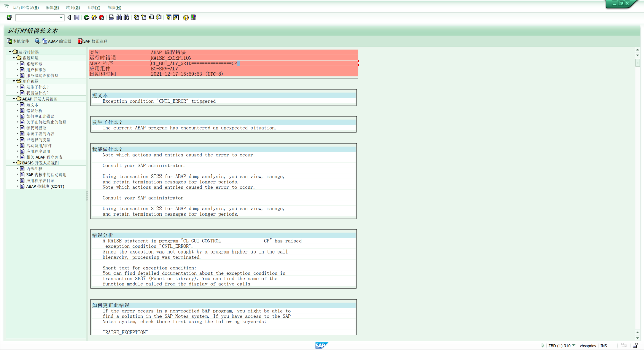Open the command field dropdown arrow
The image size is (644, 350).
(x=61, y=17)
